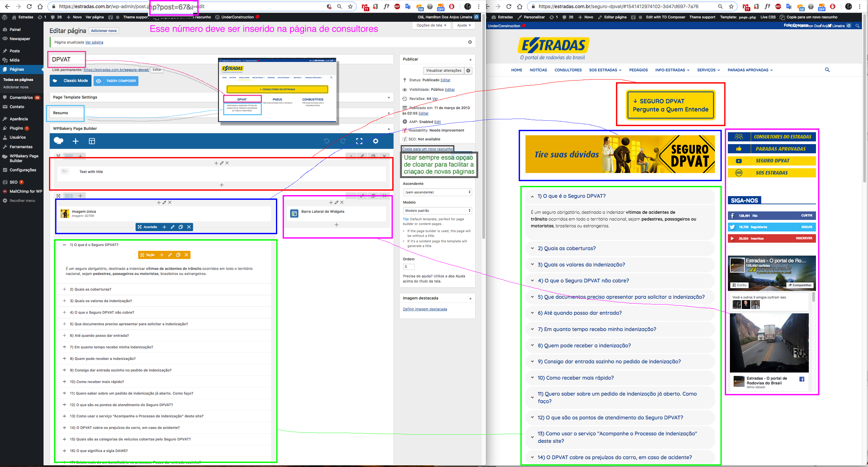Focus the Ordem number field

[x=408, y=267]
